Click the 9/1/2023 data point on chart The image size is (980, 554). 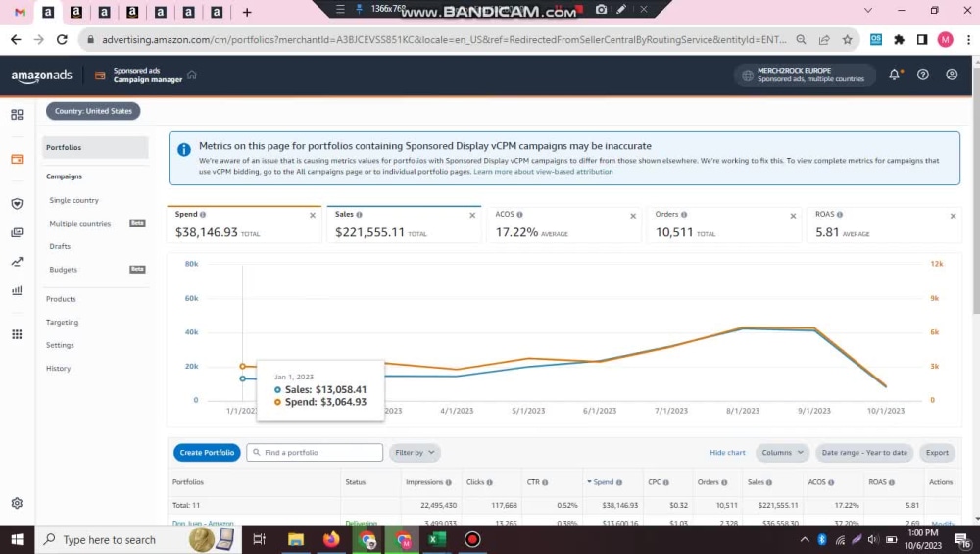coord(814,329)
